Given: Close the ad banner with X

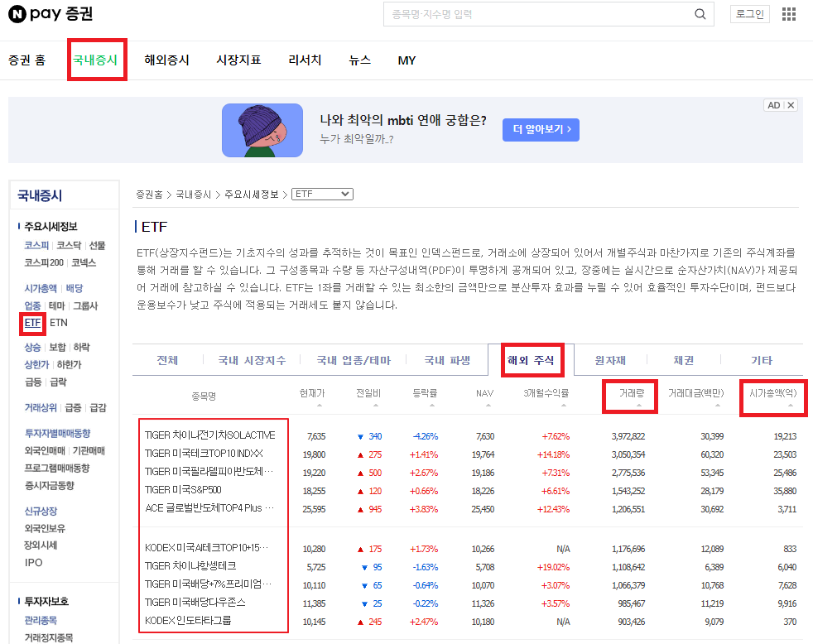Looking at the screenshot, I should coord(791,105).
